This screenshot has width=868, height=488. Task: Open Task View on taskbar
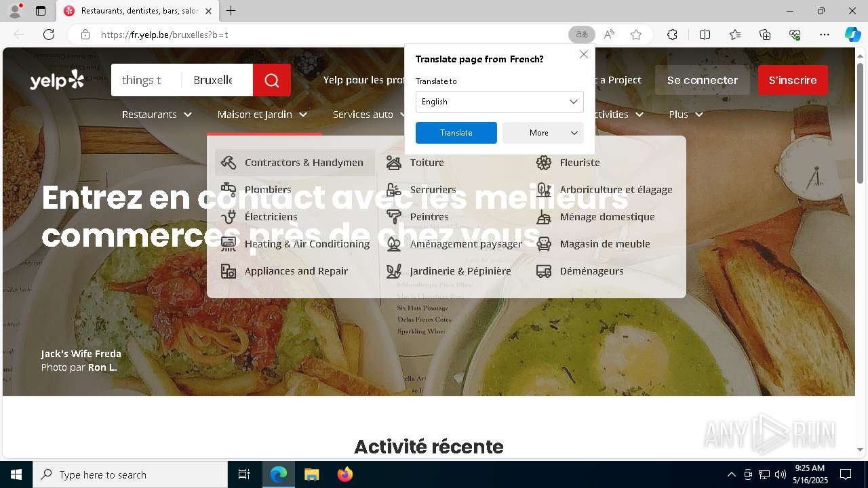click(x=244, y=474)
